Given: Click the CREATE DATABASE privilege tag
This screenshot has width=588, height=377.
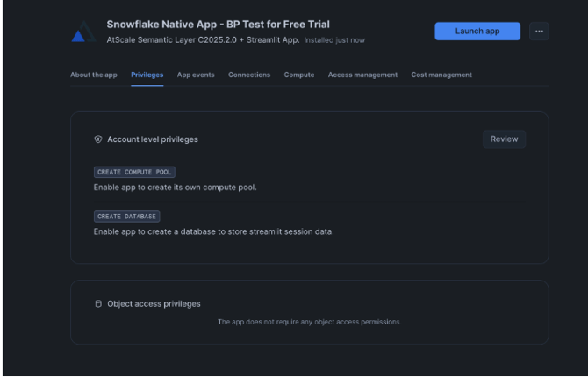Looking at the screenshot, I should coord(126,217).
